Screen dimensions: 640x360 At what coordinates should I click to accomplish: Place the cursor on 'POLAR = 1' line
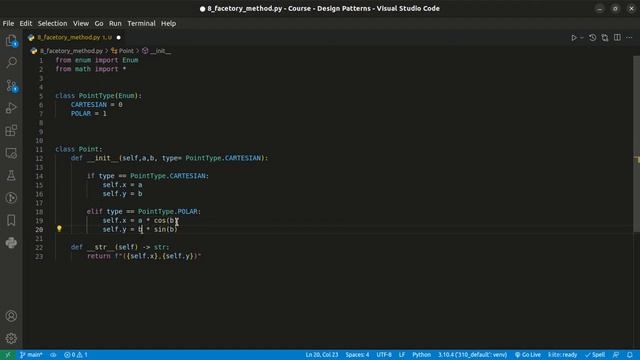[89, 114]
